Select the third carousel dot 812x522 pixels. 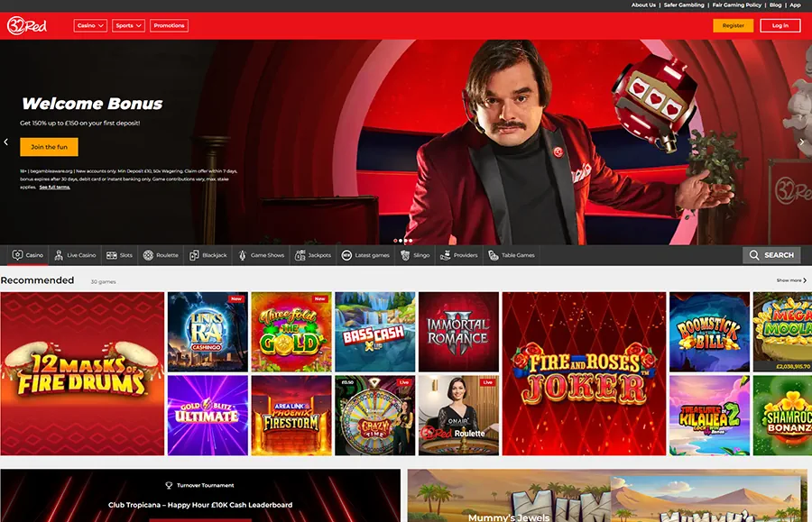point(405,241)
